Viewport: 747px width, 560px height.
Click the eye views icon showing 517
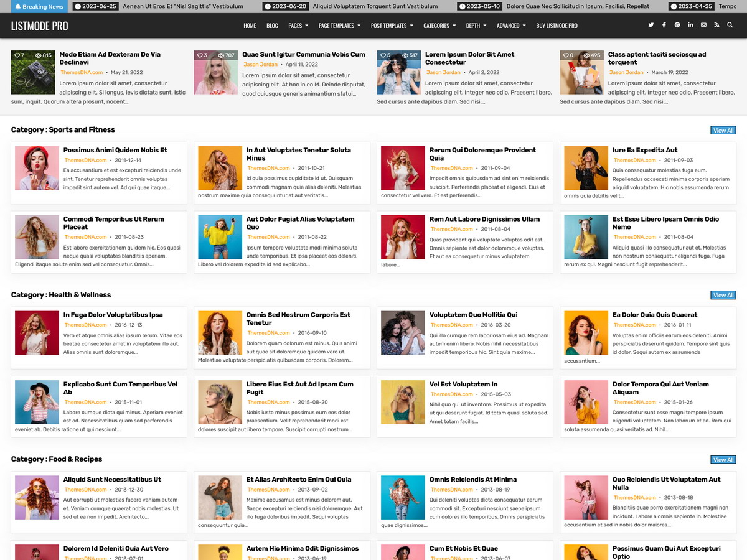(x=405, y=55)
